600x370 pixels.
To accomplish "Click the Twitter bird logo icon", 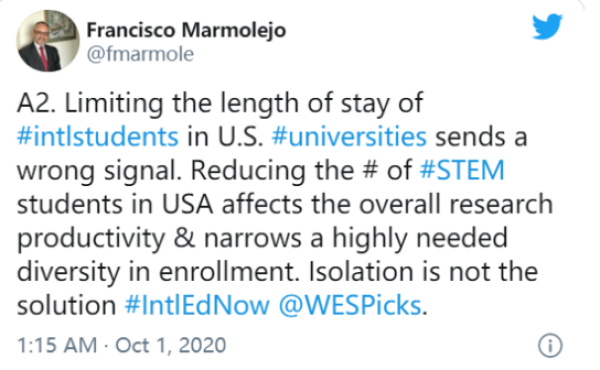I will coord(547,26).
